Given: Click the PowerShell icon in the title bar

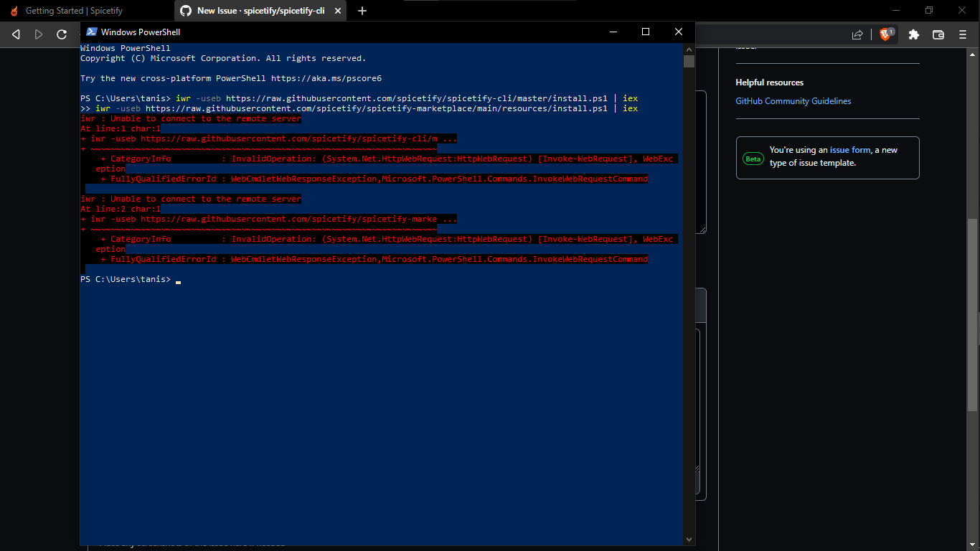Looking at the screenshot, I should 91,32.
